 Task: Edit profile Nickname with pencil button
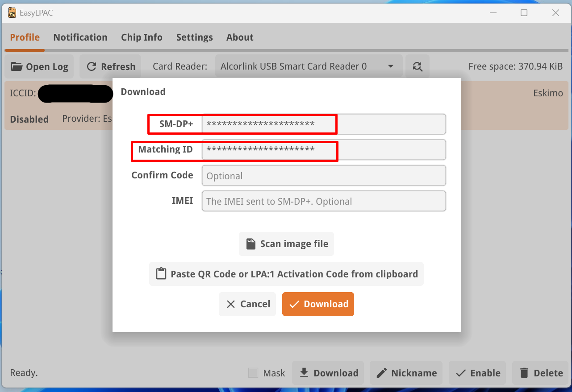tap(406, 373)
